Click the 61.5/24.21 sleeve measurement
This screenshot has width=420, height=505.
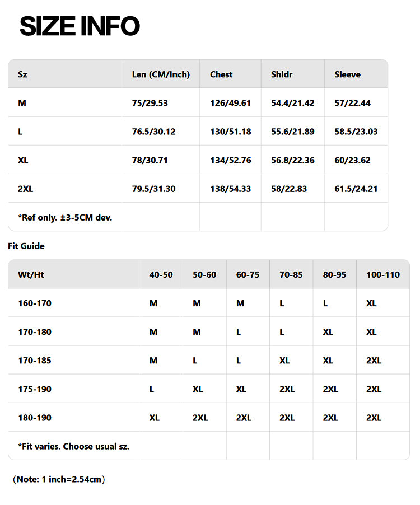point(356,189)
